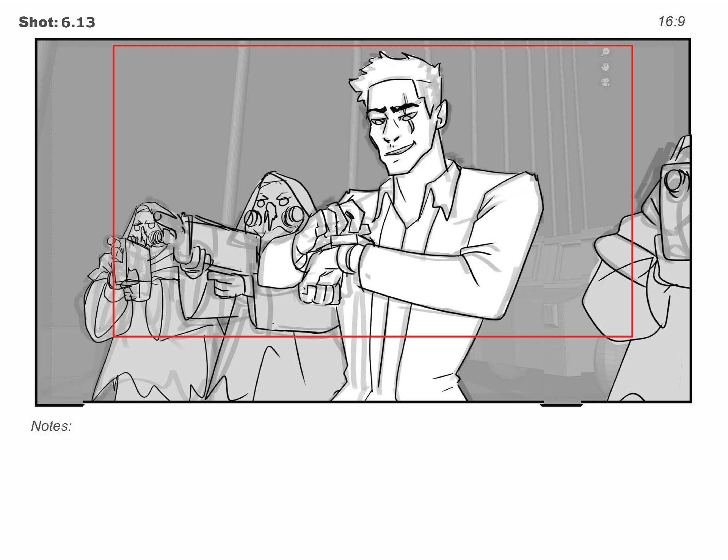This screenshot has height=560, width=728.
Task: Click the Notes: label
Action: coord(51,426)
